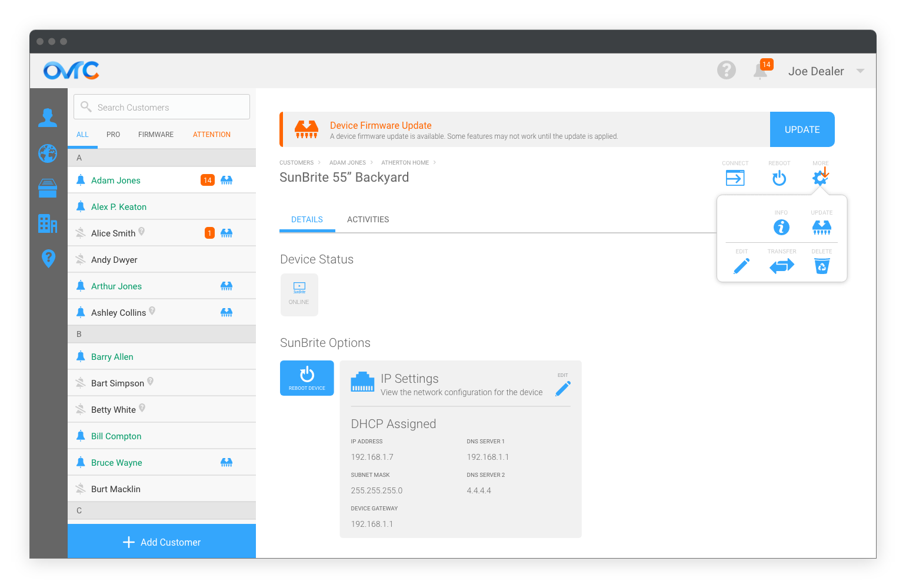Open ADAM JONES breadcrumb link
Viewport: 906px width, 588px height.
point(348,163)
